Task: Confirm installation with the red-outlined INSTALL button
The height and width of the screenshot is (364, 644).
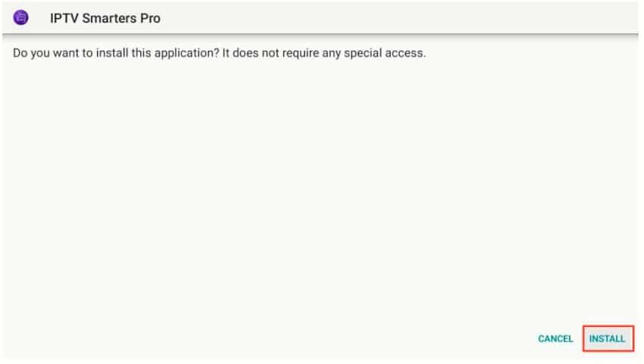Action: click(608, 338)
